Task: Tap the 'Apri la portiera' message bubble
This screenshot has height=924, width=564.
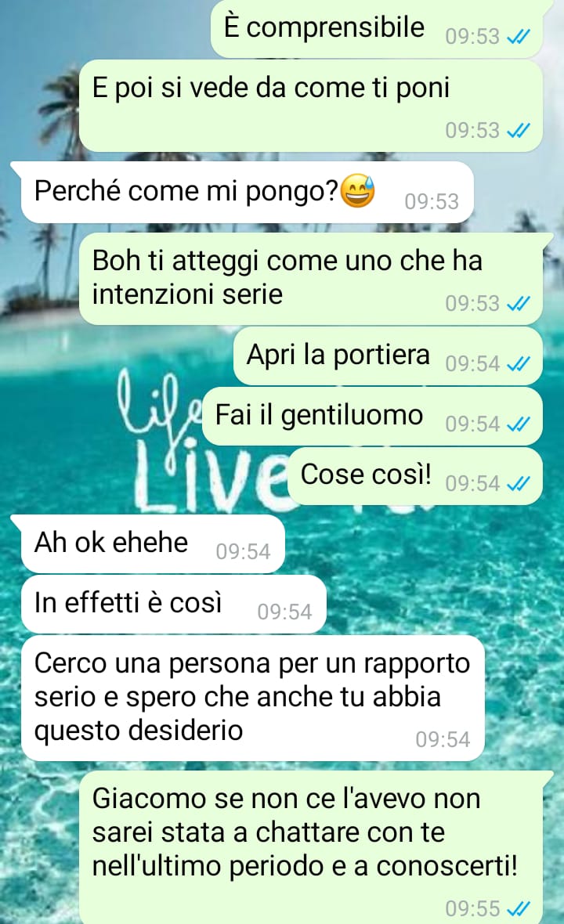Action: tap(389, 356)
